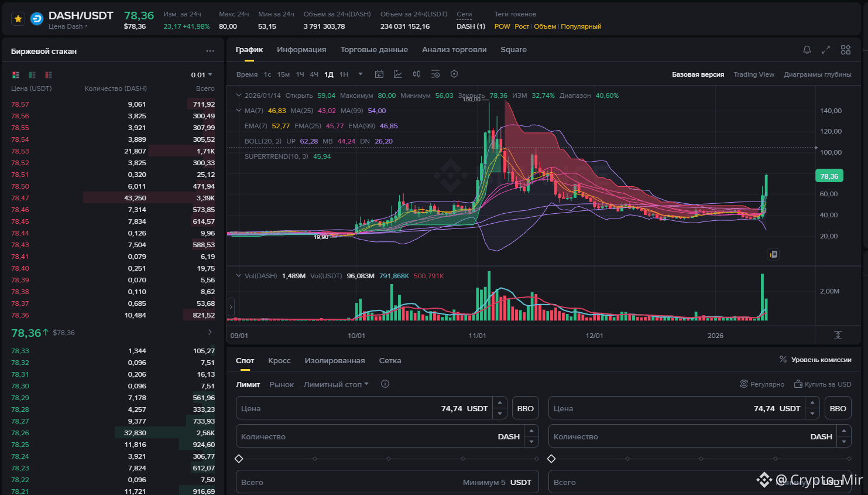Open the chart indicators icon

tap(398, 74)
